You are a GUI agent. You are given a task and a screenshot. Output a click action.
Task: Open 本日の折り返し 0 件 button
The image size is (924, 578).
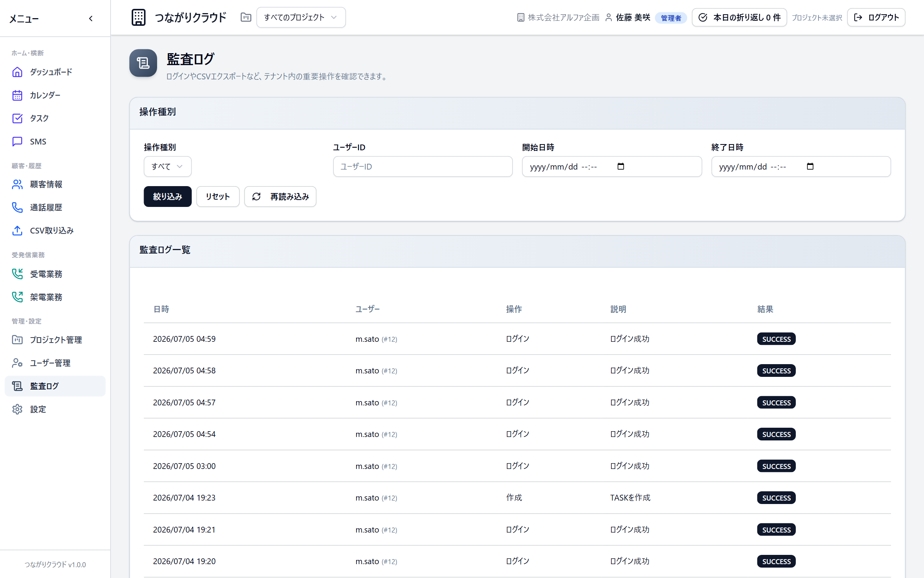pyautogui.click(x=739, y=17)
